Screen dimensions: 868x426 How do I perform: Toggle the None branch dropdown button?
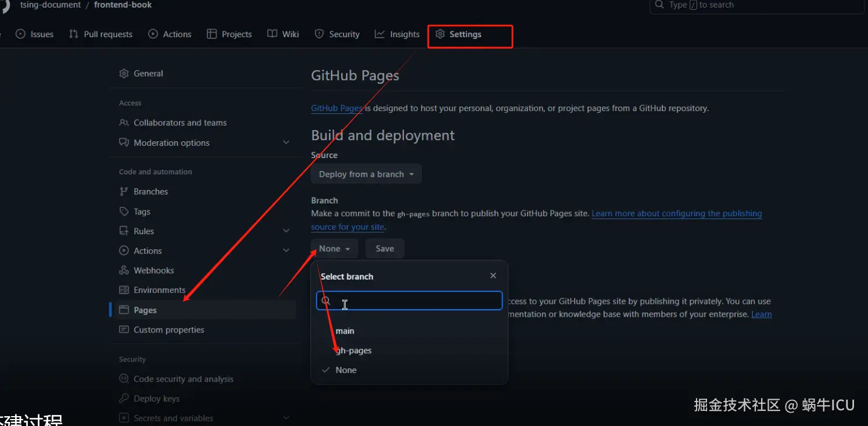coord(334,249)
